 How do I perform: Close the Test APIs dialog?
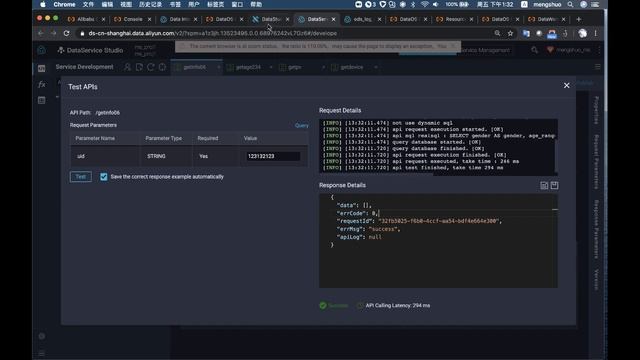tap(567, 85)
